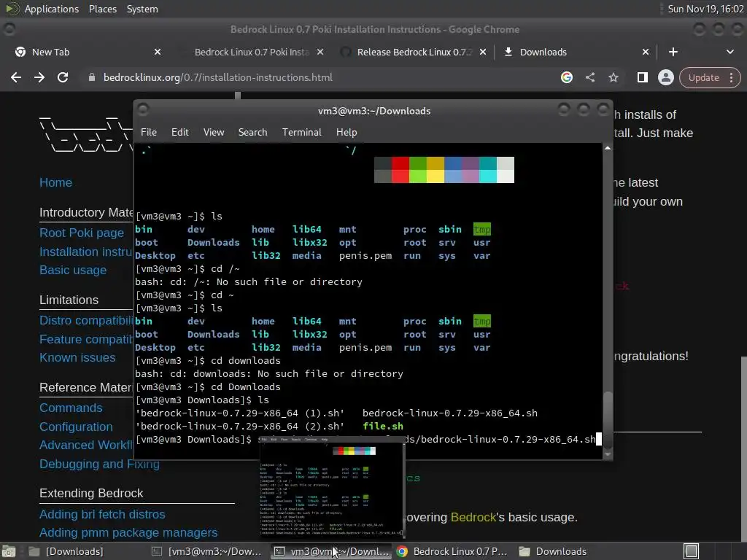Open Debugging and Fixing link
This screenshot has width=747, height=560.
tap(99, 464)
